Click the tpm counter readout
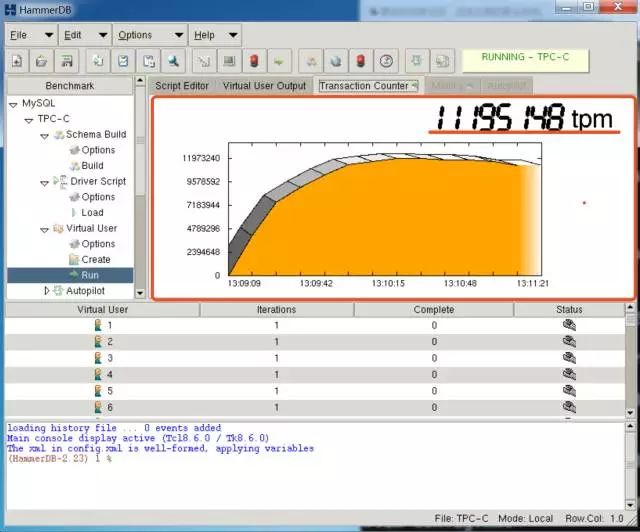Image resolution: width=640 pixels, height=532 pixels. pyautogui.click(x=524, y=118)
